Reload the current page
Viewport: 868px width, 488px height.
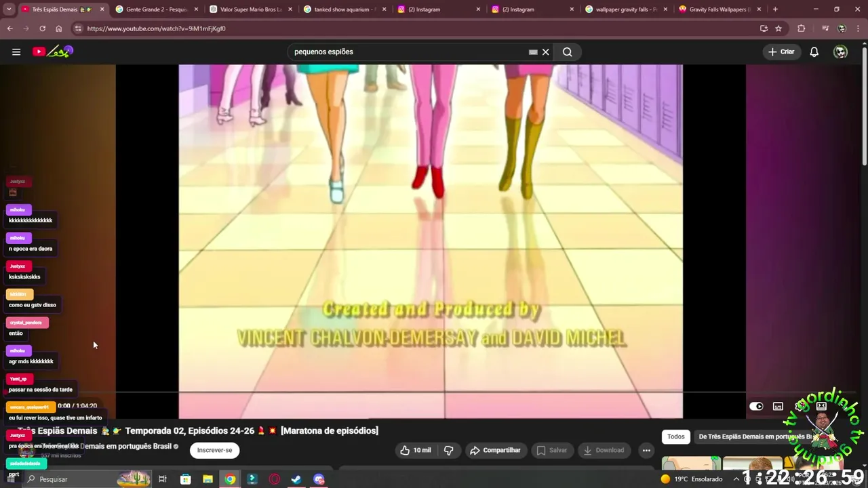42,28
